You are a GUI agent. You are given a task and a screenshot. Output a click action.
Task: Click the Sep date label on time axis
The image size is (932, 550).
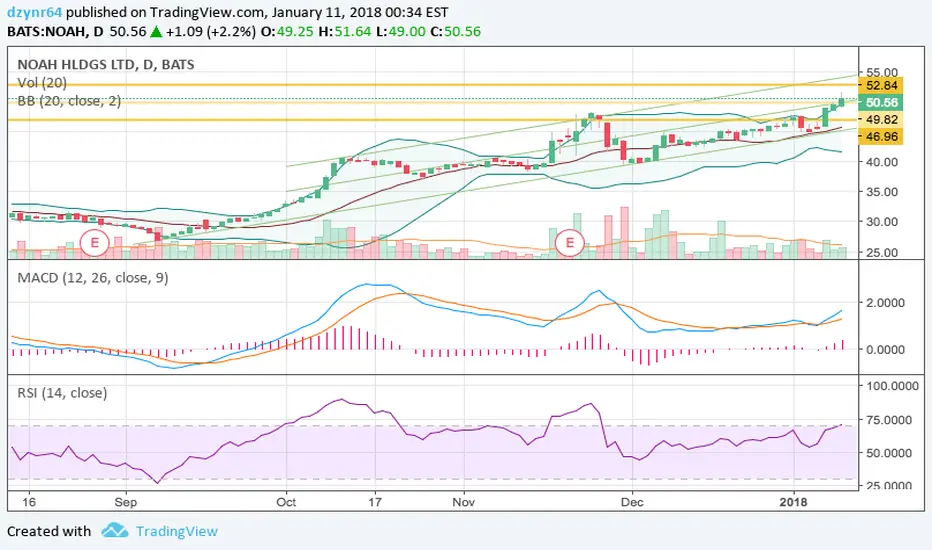(x=125, y=502)
